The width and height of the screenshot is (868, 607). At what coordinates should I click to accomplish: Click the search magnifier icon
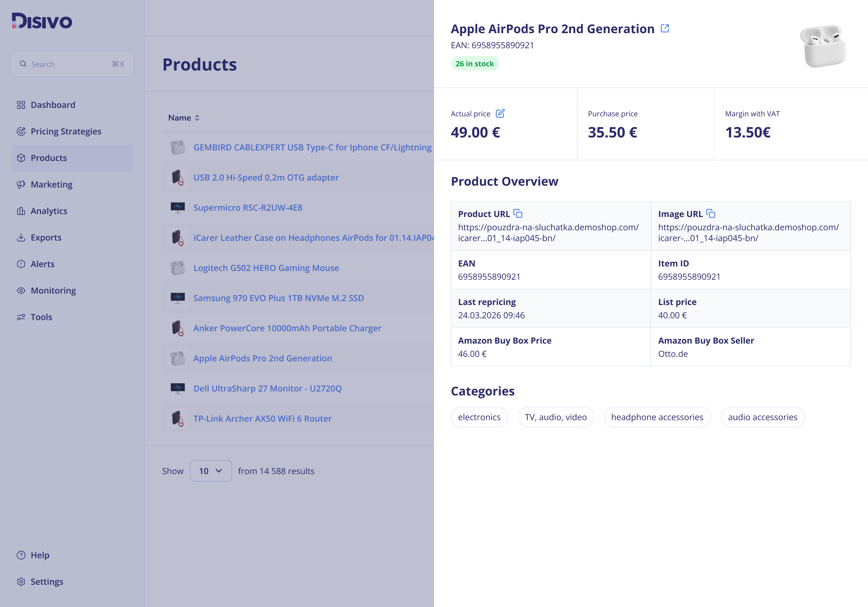pos(23,64)
